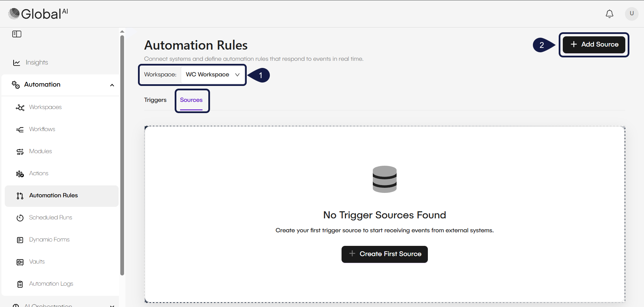Expand the AI Orchestration section
Image resolution: width=644 pixels, height=307 pixels.
click(112, 305)
